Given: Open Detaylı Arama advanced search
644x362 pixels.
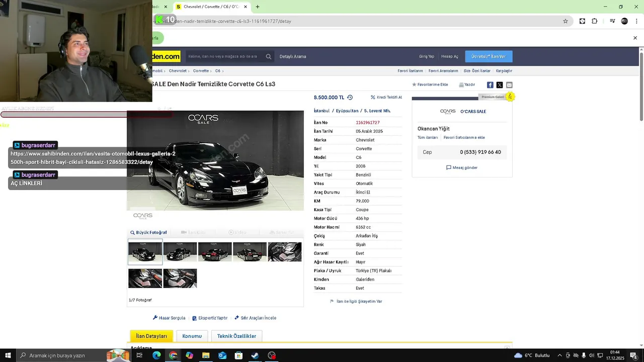Looking at the screenshot, I should pos(293,56).
